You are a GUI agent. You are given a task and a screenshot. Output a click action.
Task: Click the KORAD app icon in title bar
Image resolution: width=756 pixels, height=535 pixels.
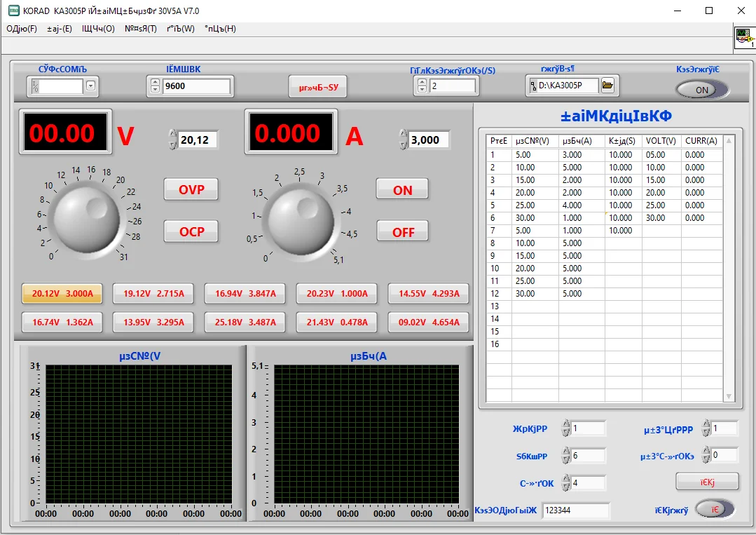[x=13, y=11]
